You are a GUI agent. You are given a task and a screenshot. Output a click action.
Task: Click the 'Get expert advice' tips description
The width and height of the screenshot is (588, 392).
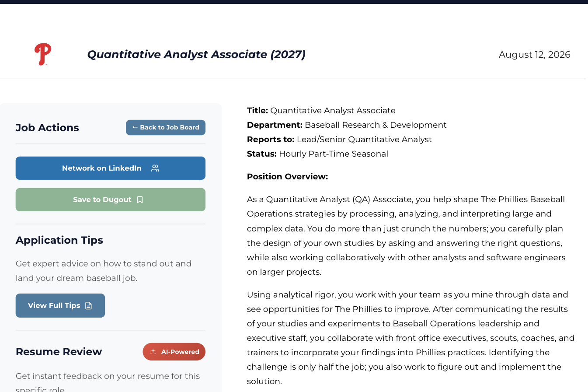[x=104, y=271]
